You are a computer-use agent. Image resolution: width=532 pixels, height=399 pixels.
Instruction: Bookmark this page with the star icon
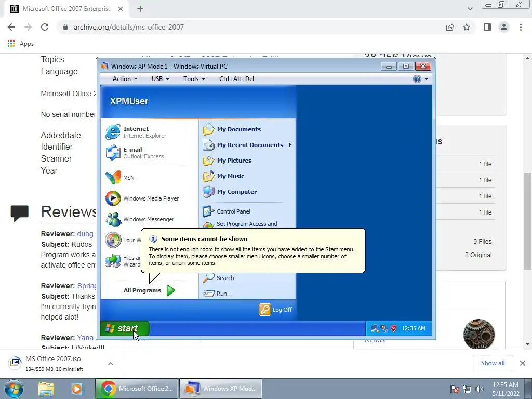pyautogui.click(x=467, y=27)
